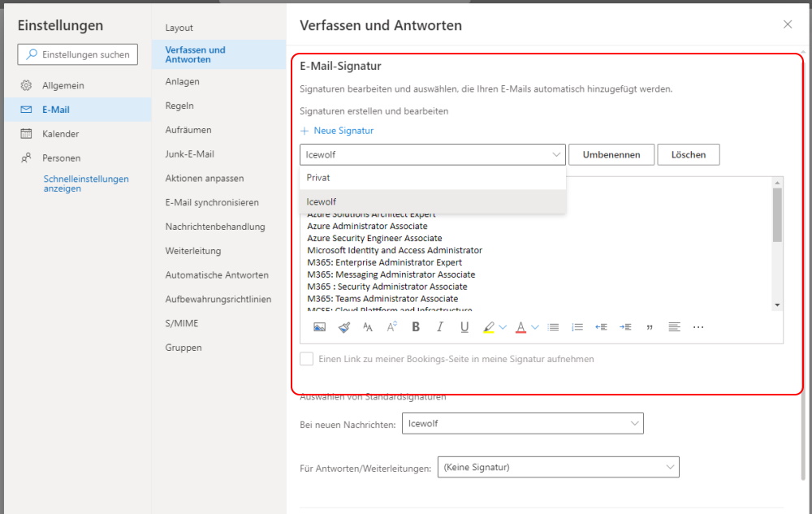Show more formatting options ellipsis
The image size is (812, 514).
pos(698,327)
